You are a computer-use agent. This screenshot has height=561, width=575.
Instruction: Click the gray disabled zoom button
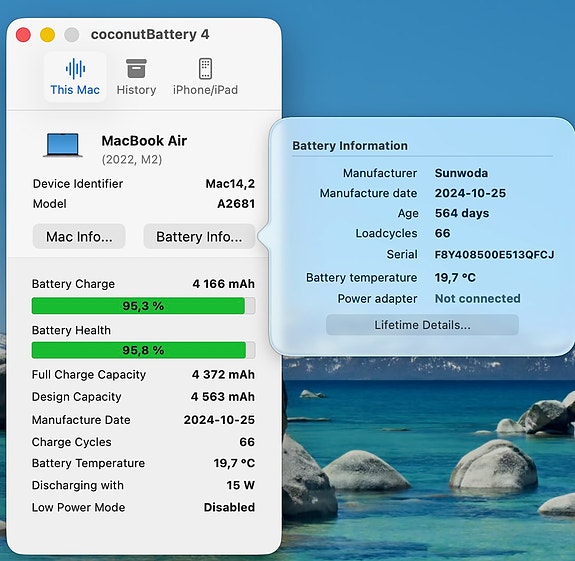72,35
